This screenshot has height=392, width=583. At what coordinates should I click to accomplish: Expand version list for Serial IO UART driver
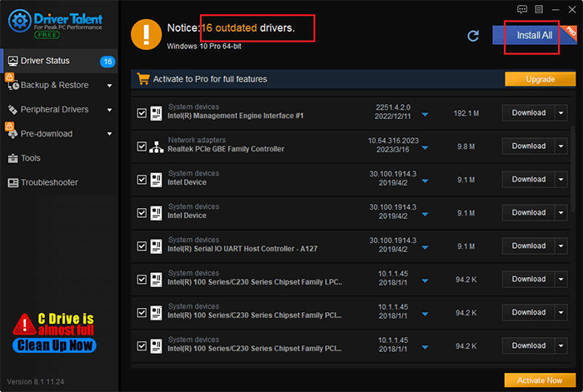425,247
